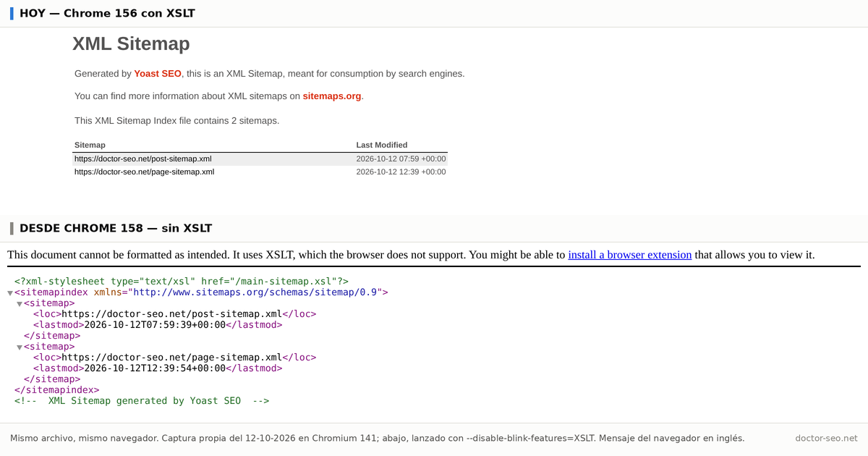868x456 pixels.
Task: Open the post-sitemap.xml link in the table
Action: pyautogui.click(x=143, y=159)
